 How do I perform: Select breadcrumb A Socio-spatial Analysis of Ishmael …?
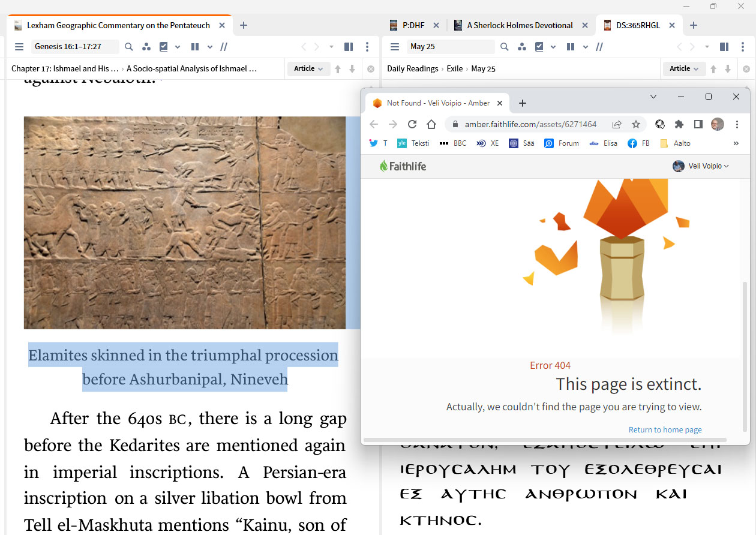click(x=192, y=69)
